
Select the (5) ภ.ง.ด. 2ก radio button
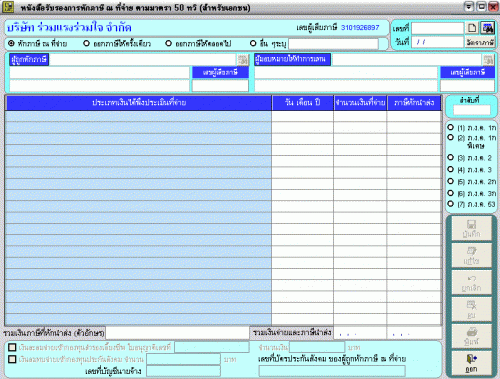point(451,181)
